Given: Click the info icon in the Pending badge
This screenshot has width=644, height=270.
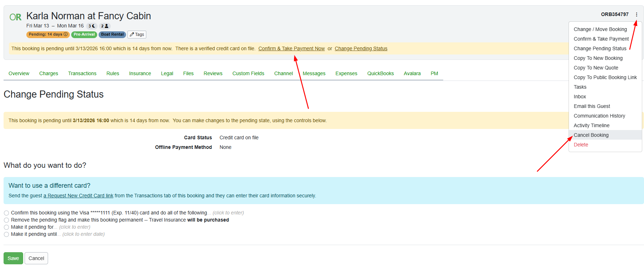Looking at the screenshot, I should point(66,35).
